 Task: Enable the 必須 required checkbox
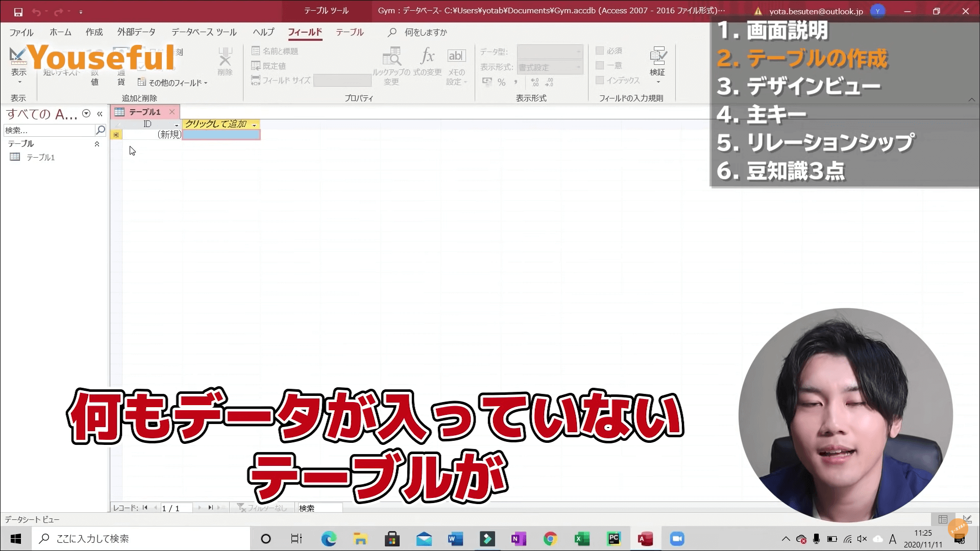click(x=600, y=51)
